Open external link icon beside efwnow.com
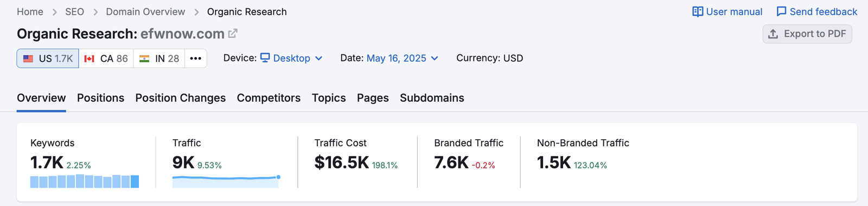868x206 pixels. (233, 34)
